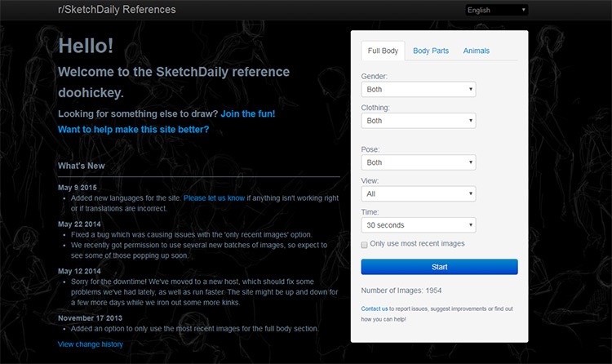Click the Sorry for the downtime! changelog entry
This screenshot has width=612, height=364.
pyautogui.click(x=205, y=292)
